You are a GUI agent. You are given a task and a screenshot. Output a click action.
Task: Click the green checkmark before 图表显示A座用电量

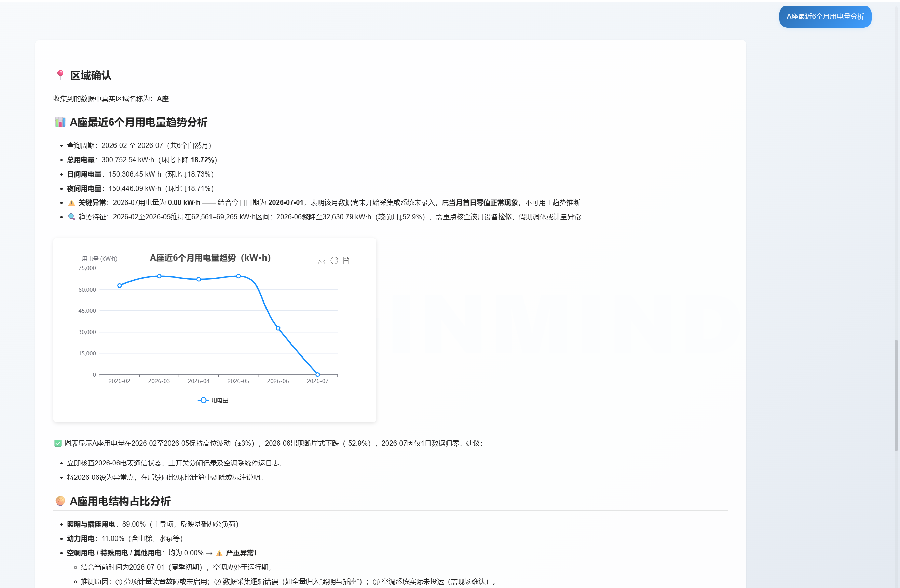coord(58,443)
